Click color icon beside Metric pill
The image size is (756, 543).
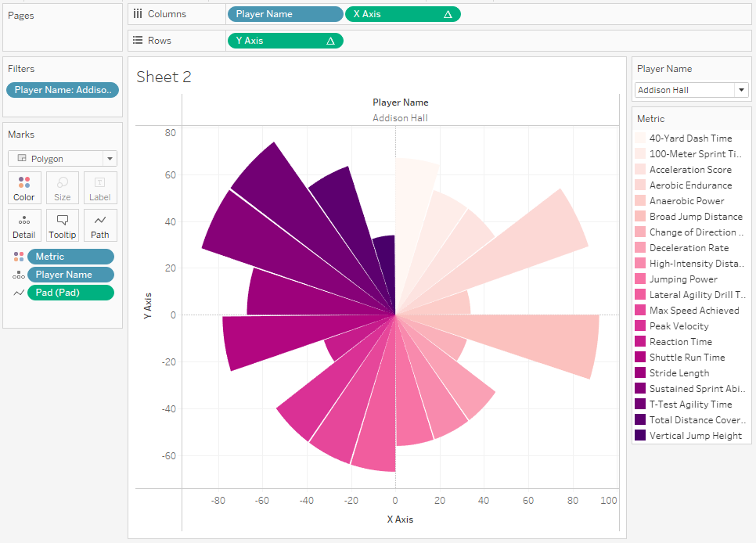tap(19, 257)
